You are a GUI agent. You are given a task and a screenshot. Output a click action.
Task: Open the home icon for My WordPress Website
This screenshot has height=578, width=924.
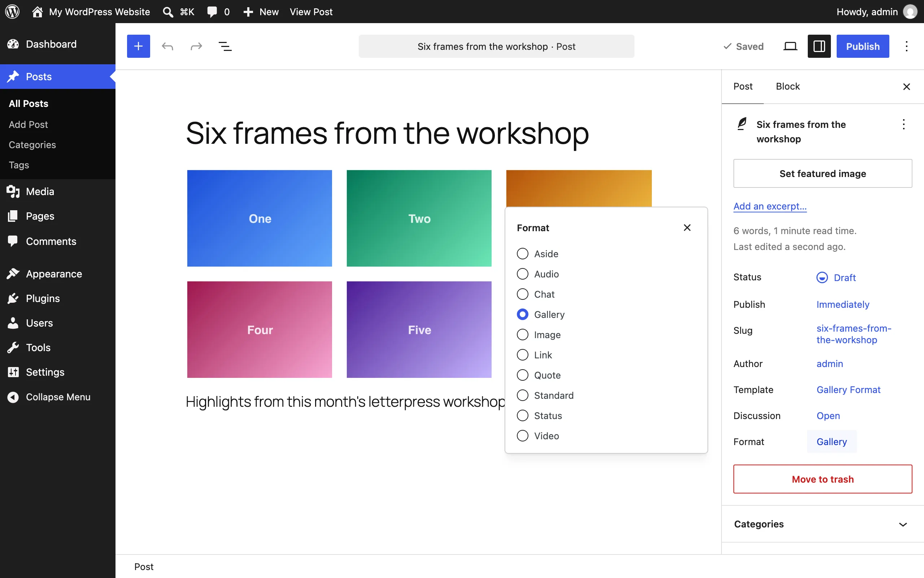[x=37, y=12]
